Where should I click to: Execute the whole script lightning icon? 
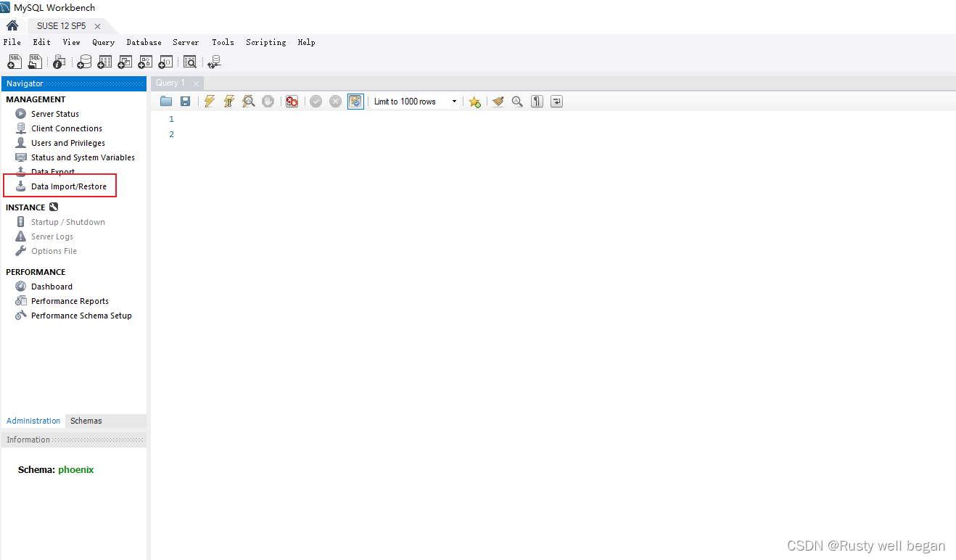tap(210, 102)
